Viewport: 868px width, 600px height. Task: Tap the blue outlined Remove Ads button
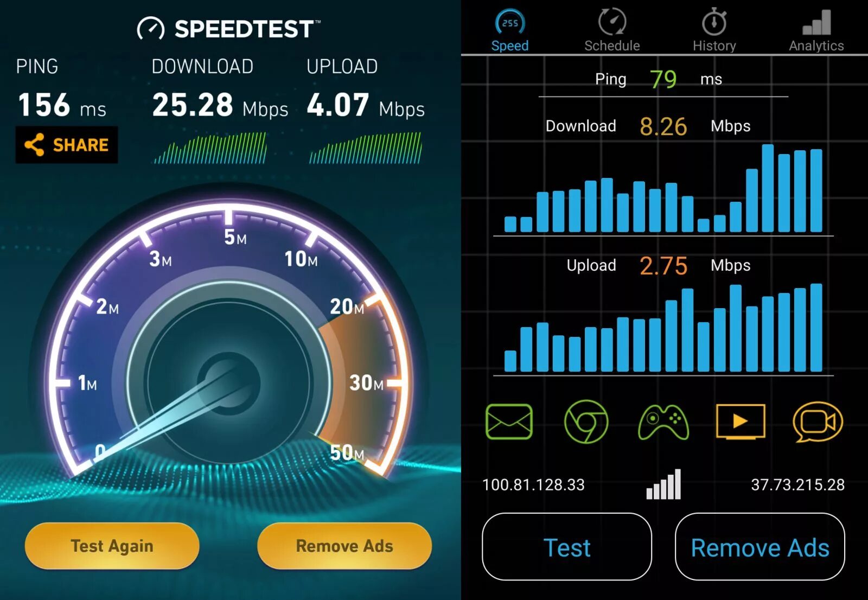click(x=760, y=547)
